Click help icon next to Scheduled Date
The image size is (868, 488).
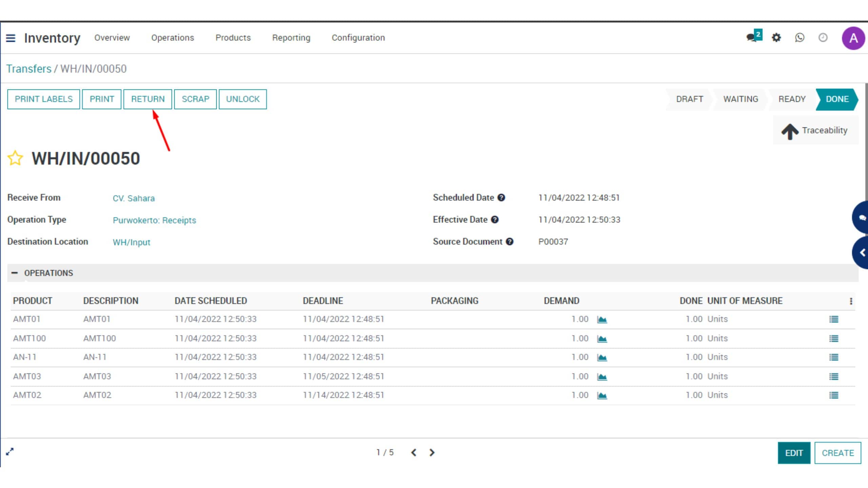(501, 198)
